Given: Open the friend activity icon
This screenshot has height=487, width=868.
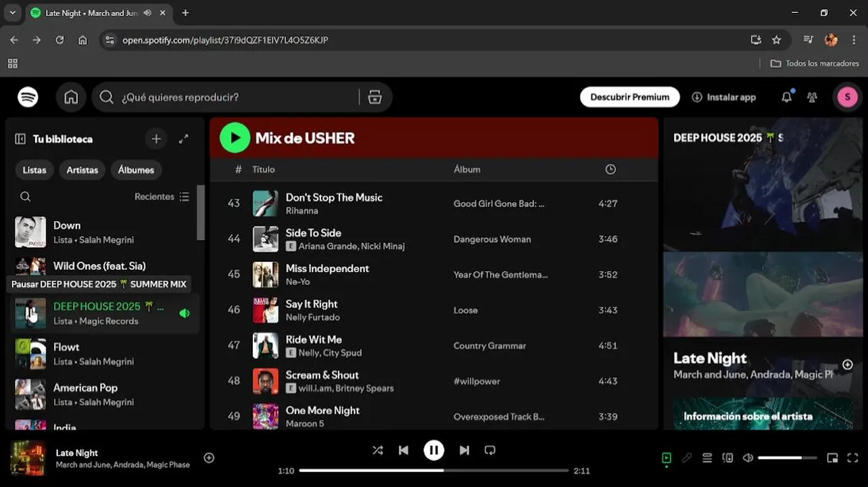Looking at the screenshot, I should tap(812, 97).
